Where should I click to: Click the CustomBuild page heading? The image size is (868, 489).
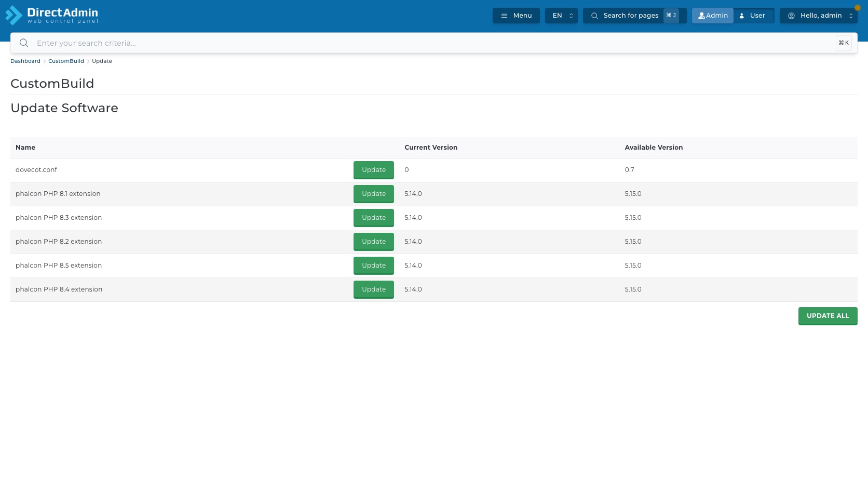(x=52, y=84)
